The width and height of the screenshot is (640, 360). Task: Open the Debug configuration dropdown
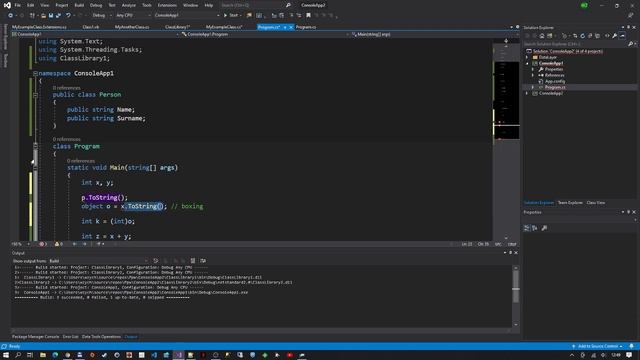click(102, 15)
